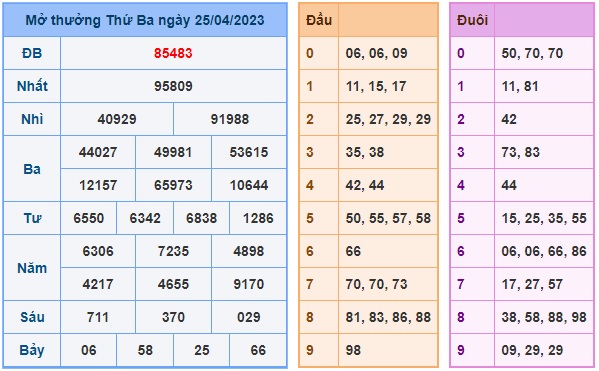Click the 'Sáu' prize label
The image size is (599, 371).
32,317
